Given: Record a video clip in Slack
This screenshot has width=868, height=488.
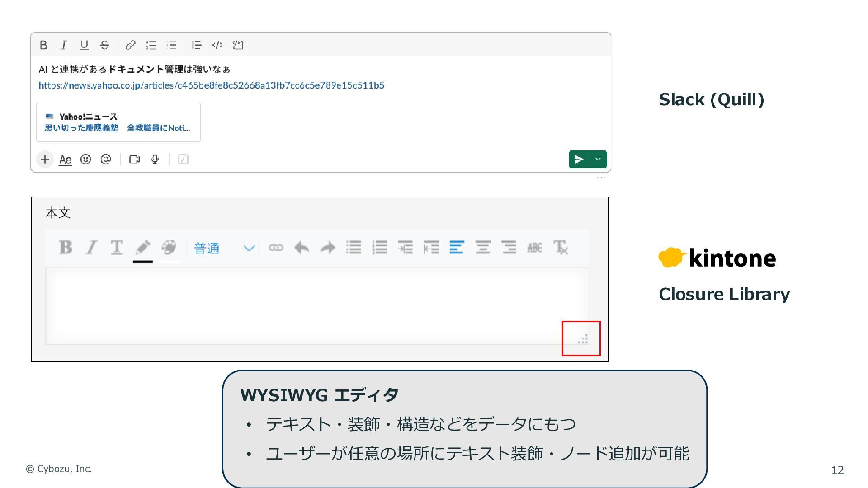Looking at the screenshot, I should coord(134,159).
